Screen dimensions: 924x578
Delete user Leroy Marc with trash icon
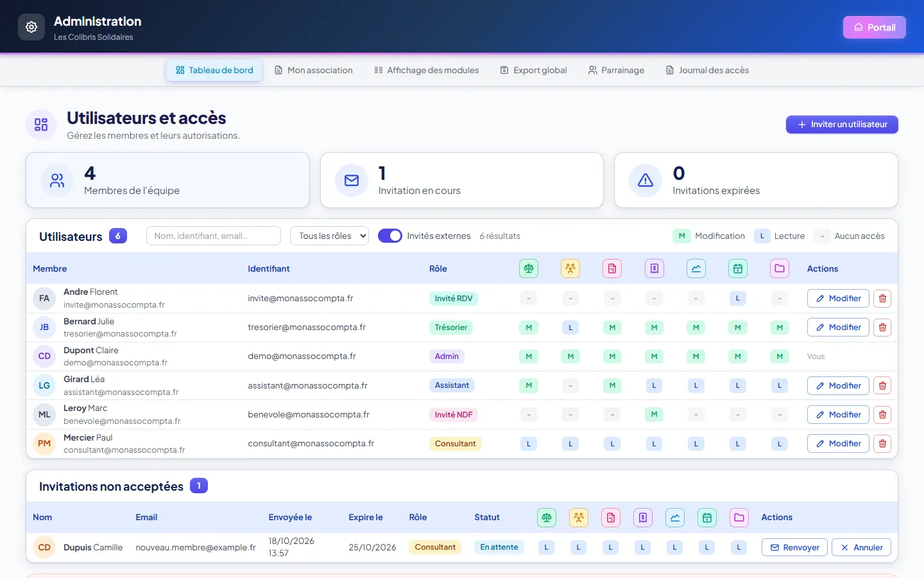(x=882, y=415)
